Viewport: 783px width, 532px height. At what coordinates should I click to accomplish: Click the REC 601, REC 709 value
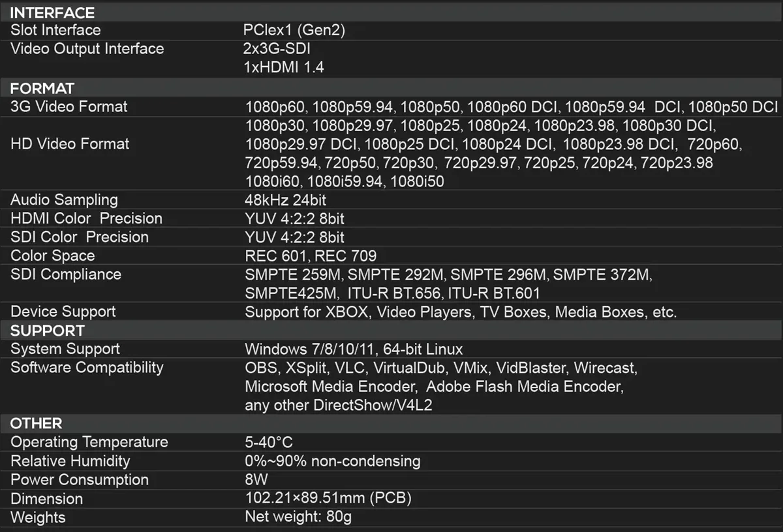coord(311,256)
